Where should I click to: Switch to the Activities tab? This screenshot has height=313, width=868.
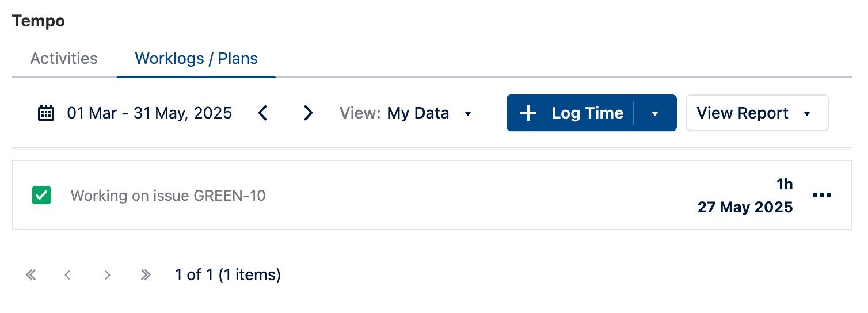click(x=64, y=59)
